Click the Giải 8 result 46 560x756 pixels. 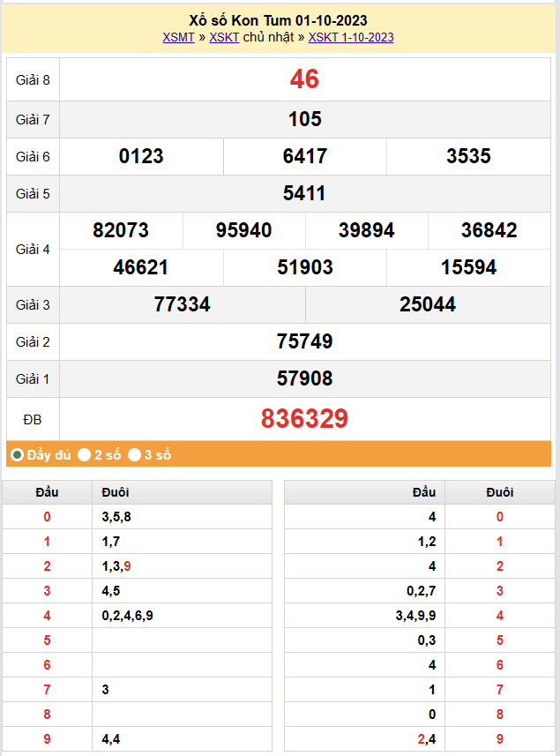point(304,79)
